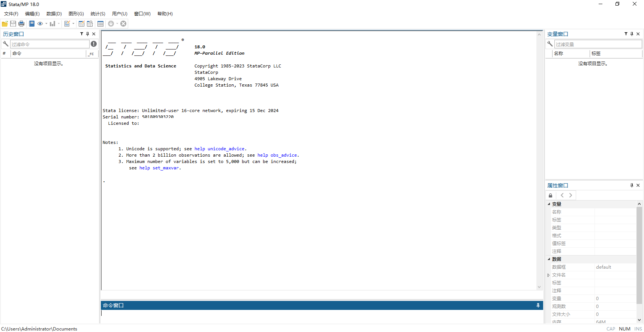The width and height of the screenshot is (644, 332).
Task: Open the Variables Manager icon
Action: tap(100, 24)
